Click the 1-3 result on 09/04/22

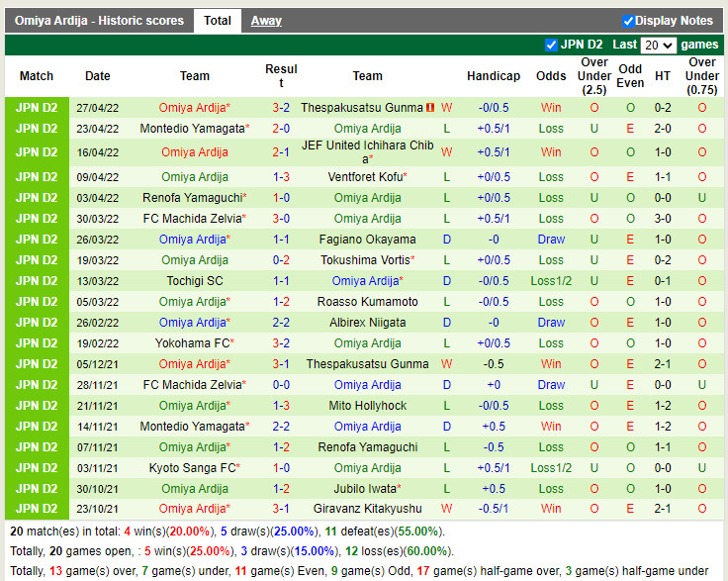click(x=281, y=177)
